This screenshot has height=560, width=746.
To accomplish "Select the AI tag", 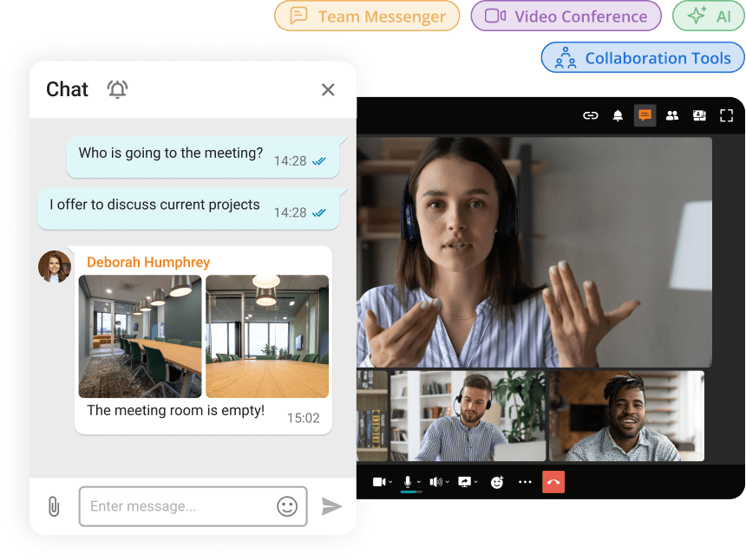I will pos(709,16).
